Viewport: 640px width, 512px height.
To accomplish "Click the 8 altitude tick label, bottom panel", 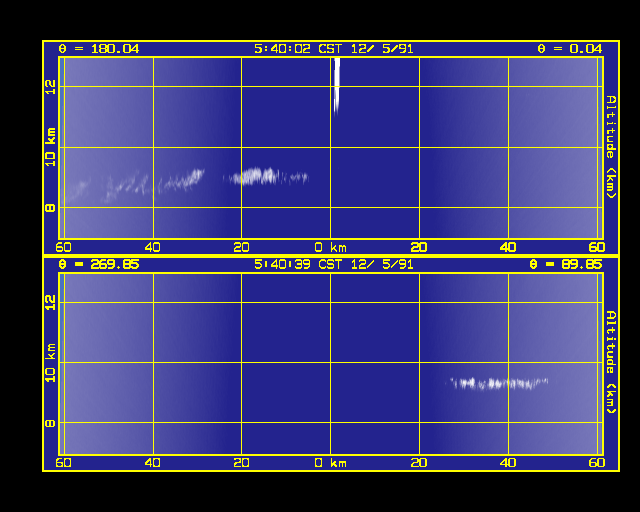I will 50,423.
